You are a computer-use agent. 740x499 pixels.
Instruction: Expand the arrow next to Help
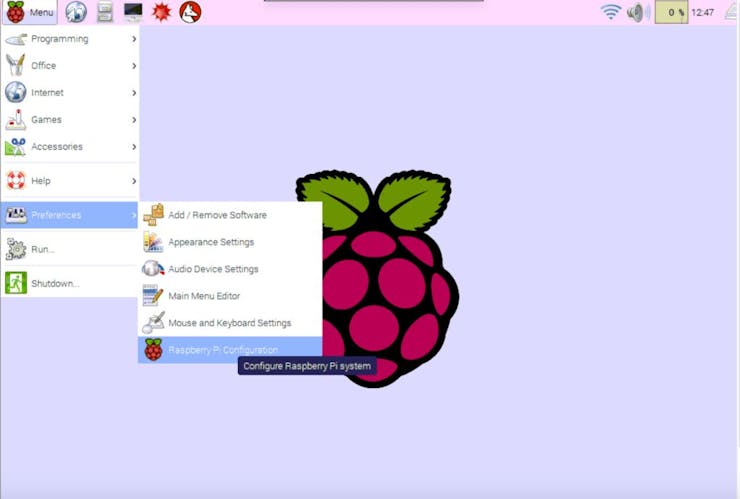click(134, 181)
